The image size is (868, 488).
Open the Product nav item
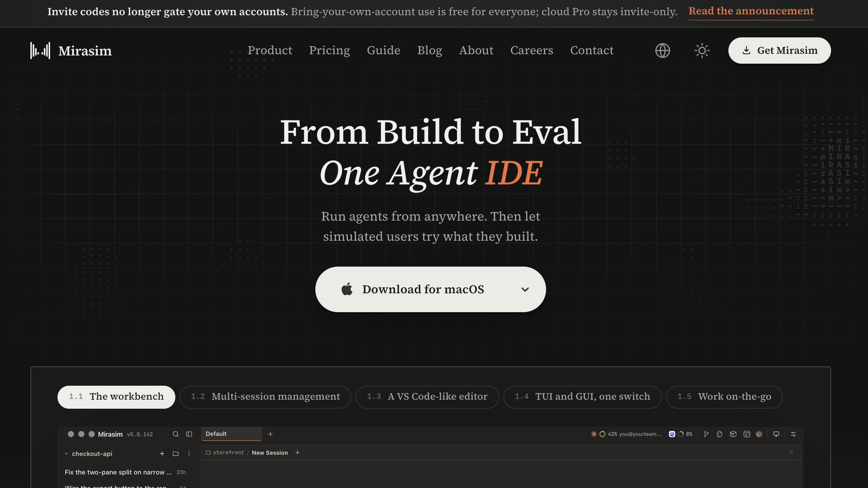(270, 50)
